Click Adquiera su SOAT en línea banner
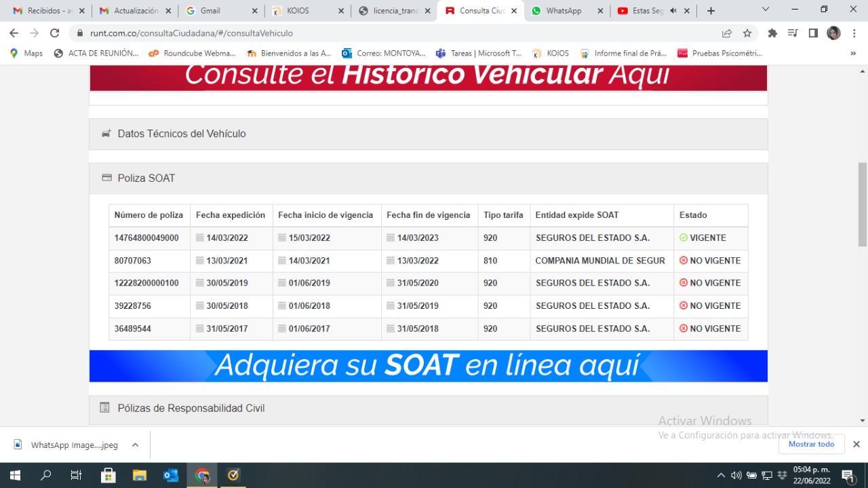 [x=428, y=366]
